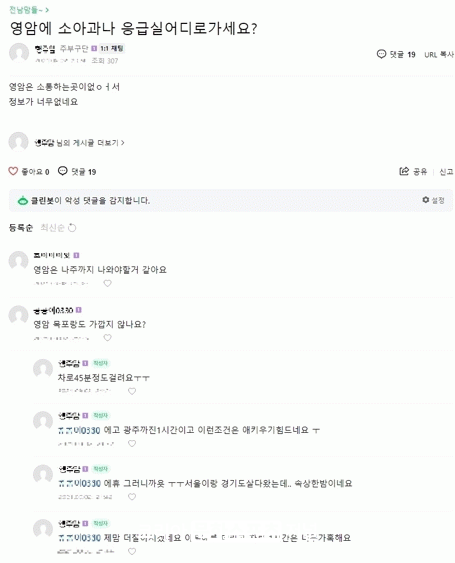
Task: Click the 클린봇 robot icon in the banner
Action: click(23, 201)
